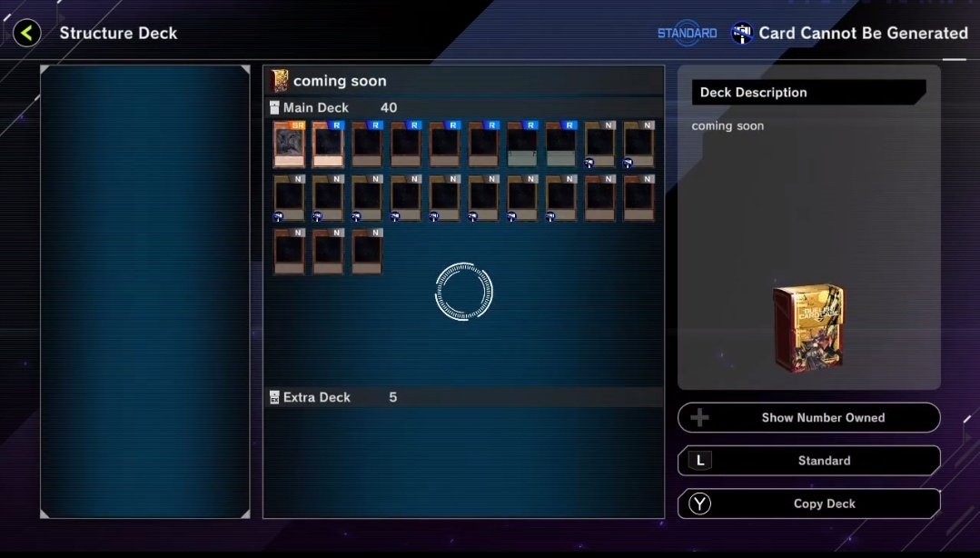Select the first N card in the third row
The width and height of the screenshot is (980, 558).
click(x=290, y=252)
